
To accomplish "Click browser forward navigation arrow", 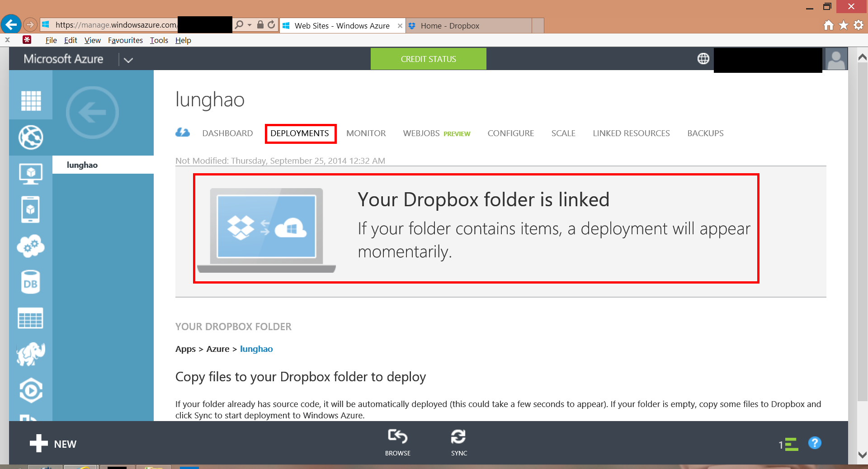I will click(x=30, y=24).
